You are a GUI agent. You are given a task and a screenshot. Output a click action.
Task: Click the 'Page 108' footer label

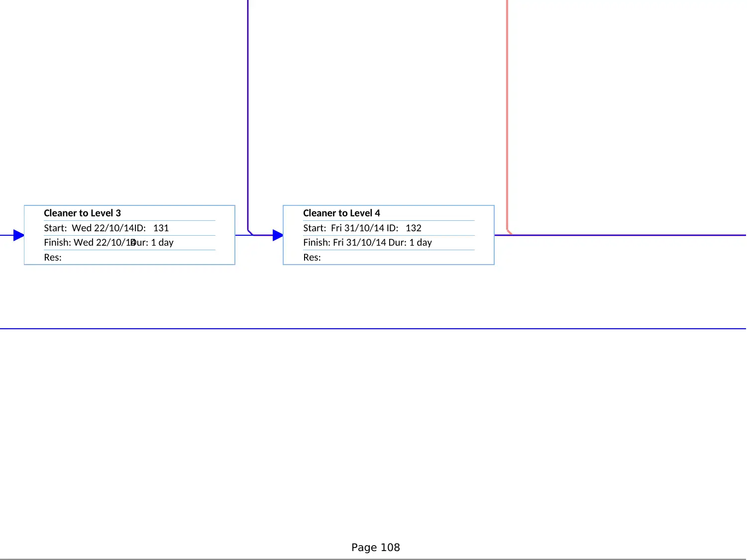(x=376, y=548)
